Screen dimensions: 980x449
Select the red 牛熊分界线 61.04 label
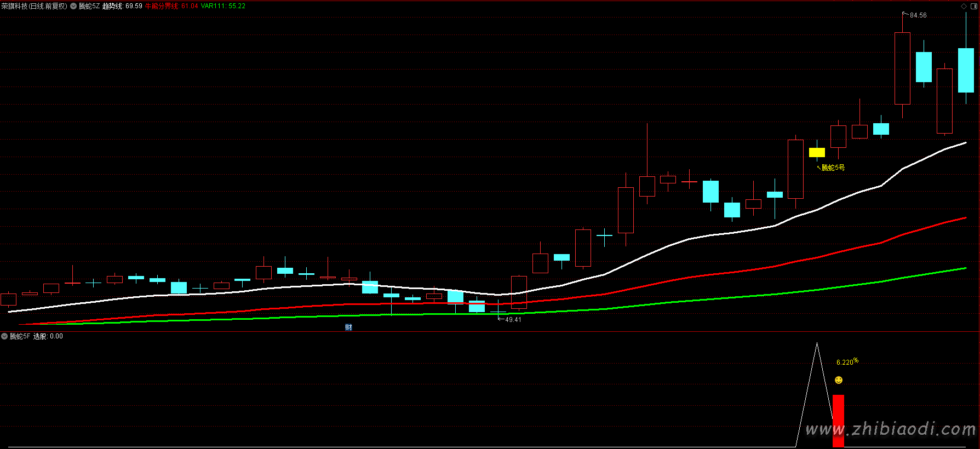click(x=171, y=6)
